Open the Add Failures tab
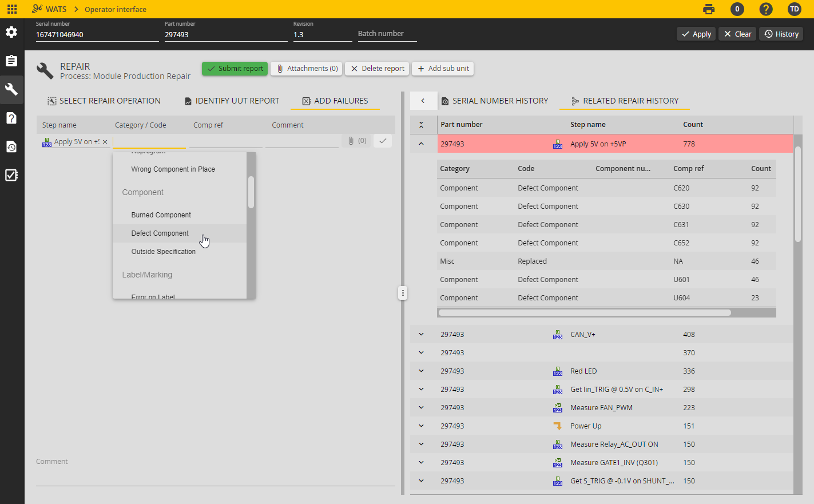Viewport: 814px width, 504px height. coord(335,101)
